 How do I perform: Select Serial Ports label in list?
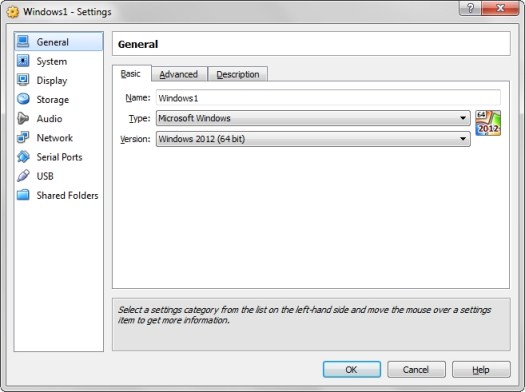[x=60, y=157]
